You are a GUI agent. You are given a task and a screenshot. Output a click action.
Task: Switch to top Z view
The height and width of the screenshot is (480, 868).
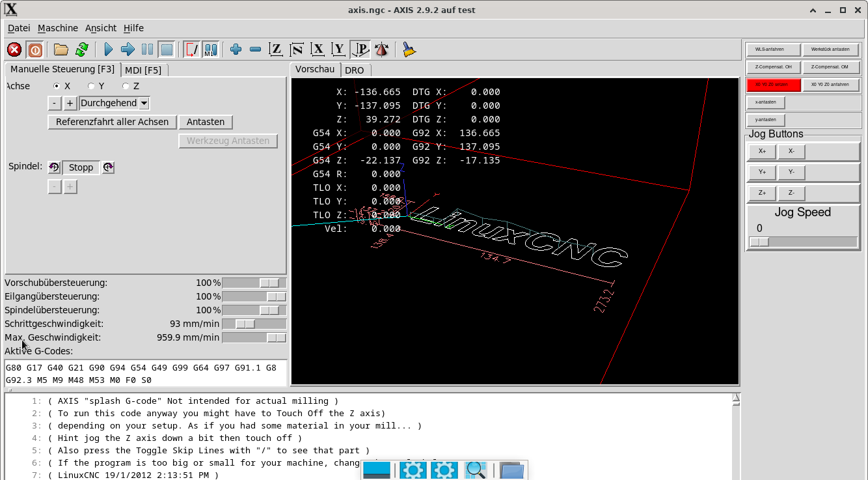[277, 49]
